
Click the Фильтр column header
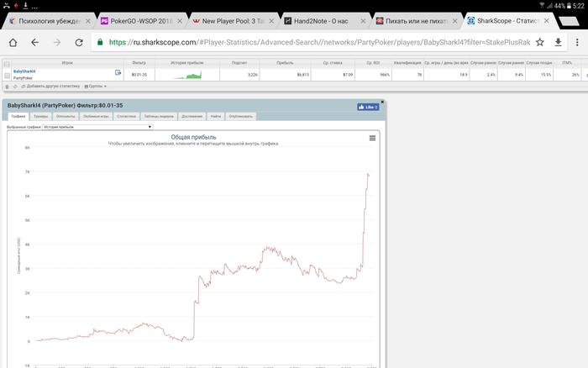[x=139, y=63]
